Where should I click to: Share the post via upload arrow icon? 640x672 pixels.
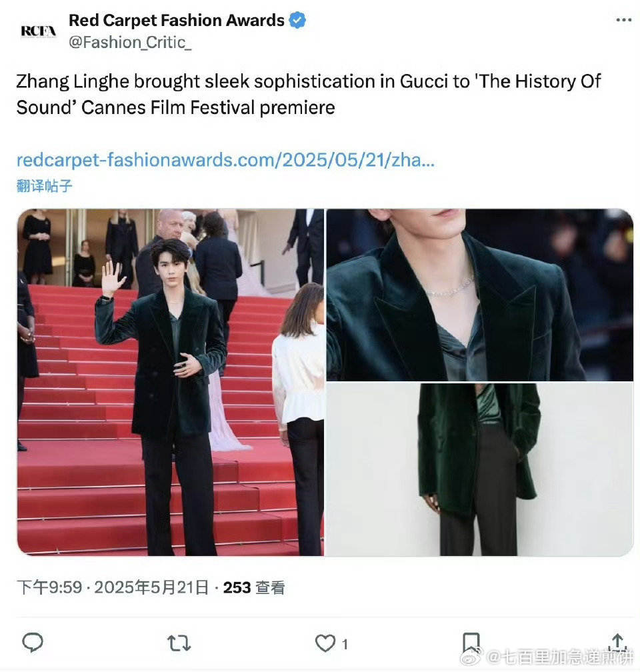(x=618, y=642)
